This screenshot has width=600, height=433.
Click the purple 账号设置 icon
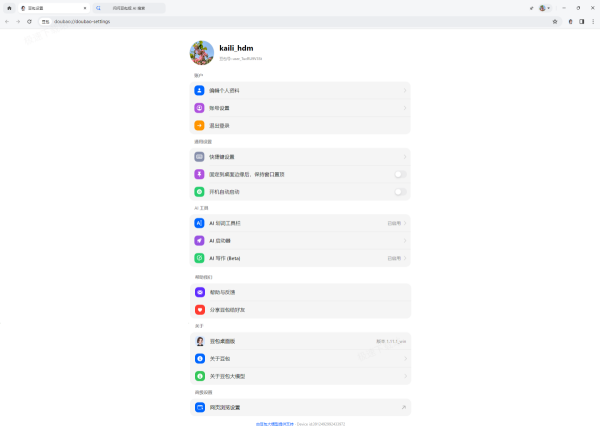(x=200, y=108)
